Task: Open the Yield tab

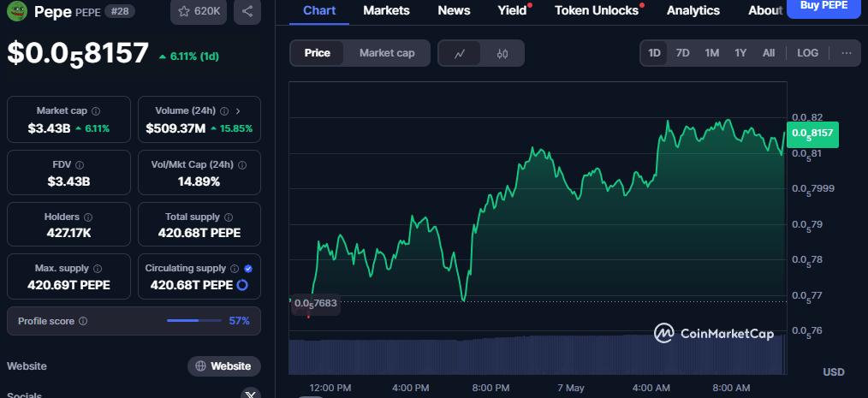Action: click(x=512, y=10)
